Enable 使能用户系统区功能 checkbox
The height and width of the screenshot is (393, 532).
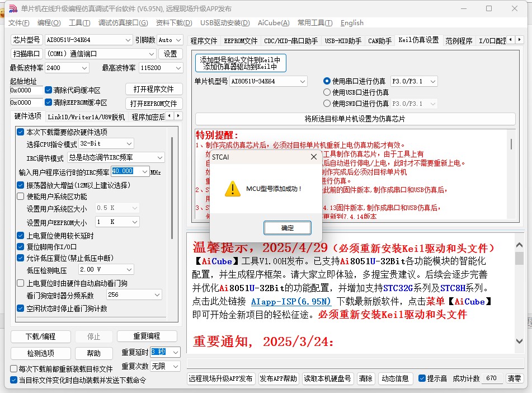coord(20,196)
